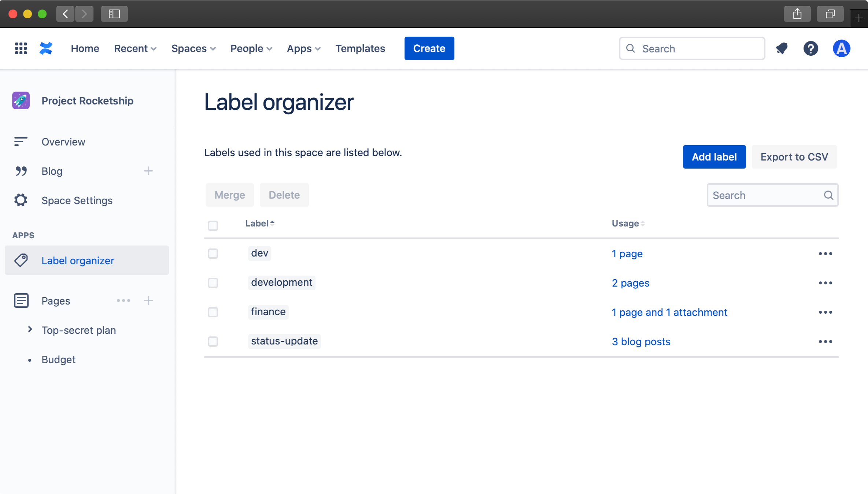868x494 pixels.
Task: Go to the Templates menu item
Action: coord(360,48)
